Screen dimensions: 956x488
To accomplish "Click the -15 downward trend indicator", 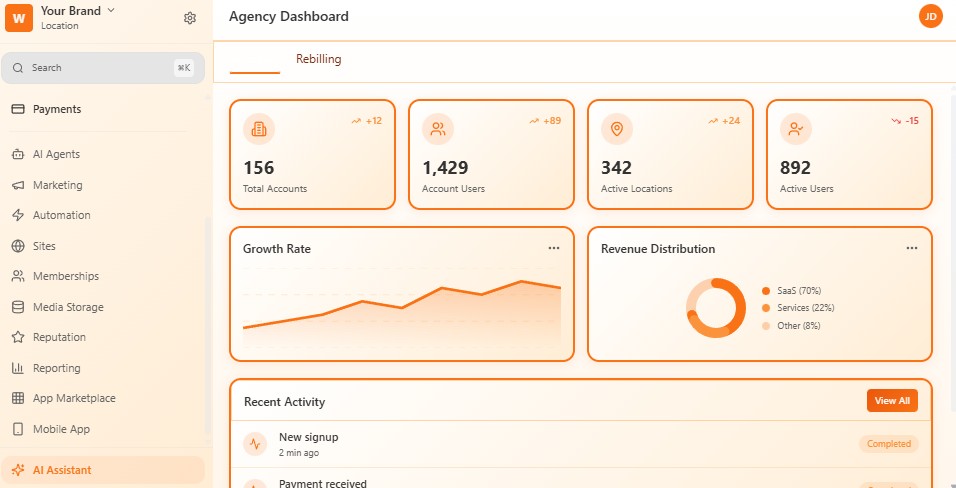I will click(905, 121).
